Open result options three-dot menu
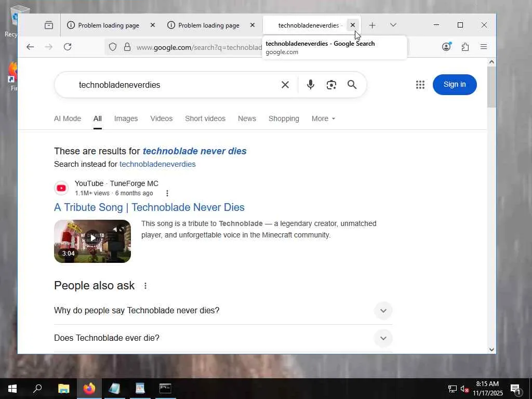This screenshot has width=532, height=399. point(167,193)
